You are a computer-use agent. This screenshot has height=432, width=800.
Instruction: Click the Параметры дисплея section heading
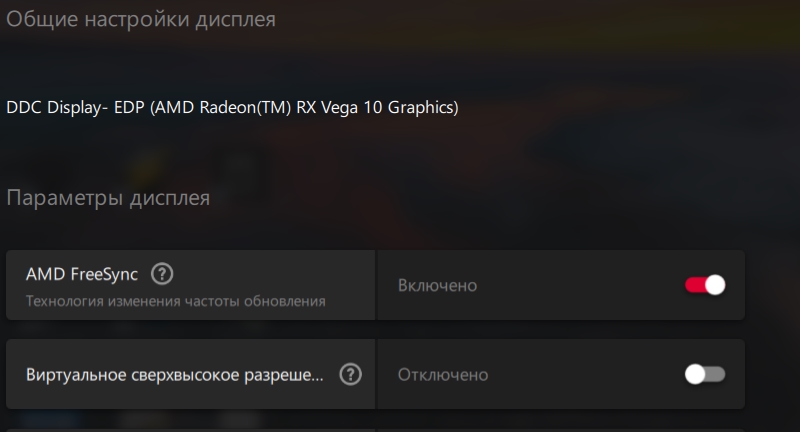pos(108,198)
